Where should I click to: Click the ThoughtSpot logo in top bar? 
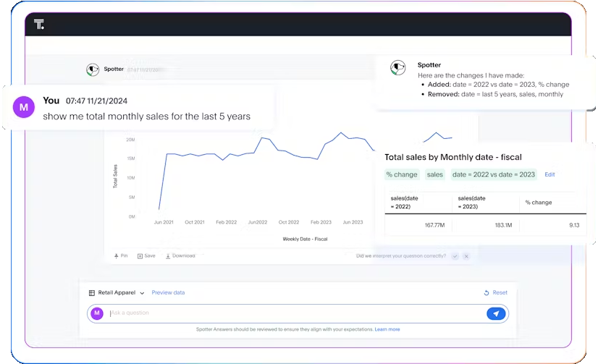[39, 25]
